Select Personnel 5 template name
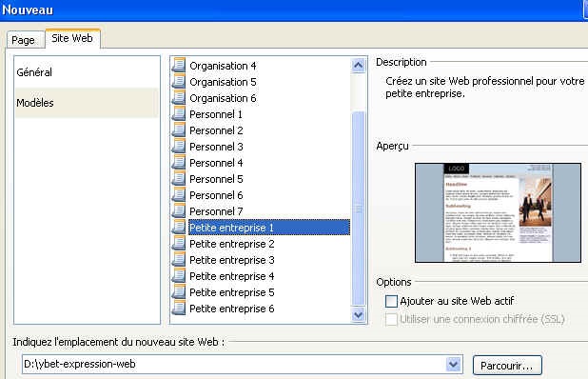This screenshot has width=588, height=379. pyautogui.click(x=216, y=179)
